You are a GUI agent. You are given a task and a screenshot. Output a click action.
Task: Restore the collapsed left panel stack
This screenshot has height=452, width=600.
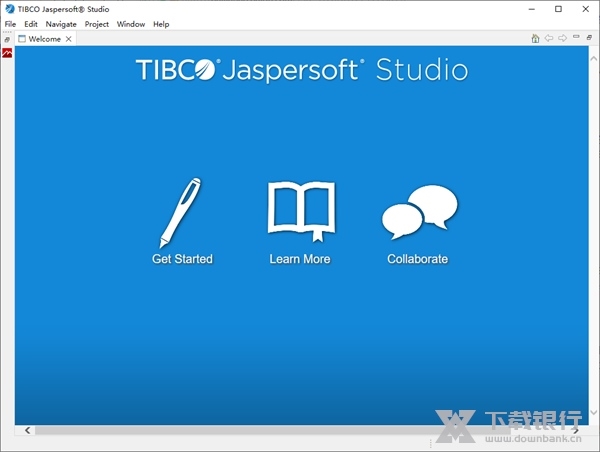(x=7, y=40)
